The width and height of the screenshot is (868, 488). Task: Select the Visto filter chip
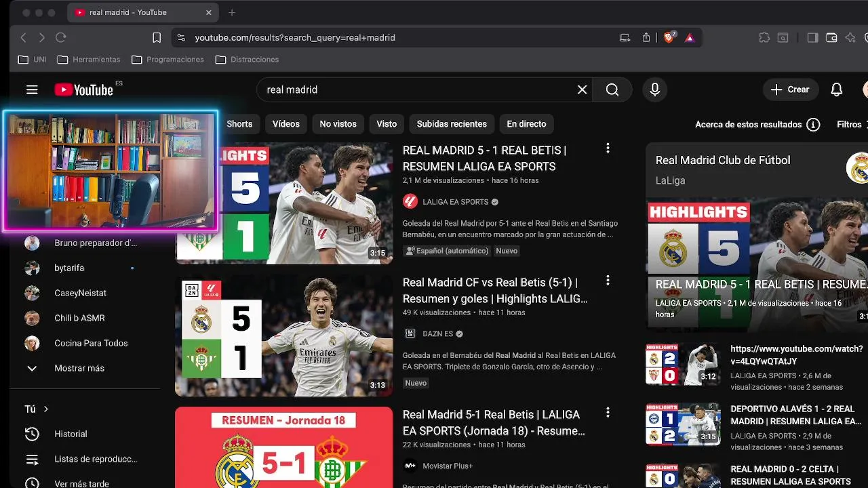[x=387, y=124]
